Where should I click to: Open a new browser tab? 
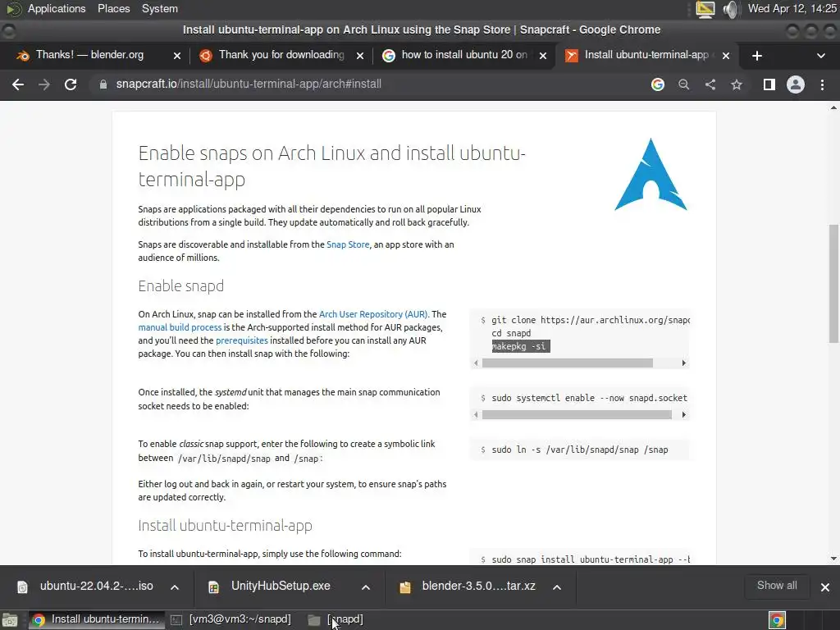click(x=757, y=56)
